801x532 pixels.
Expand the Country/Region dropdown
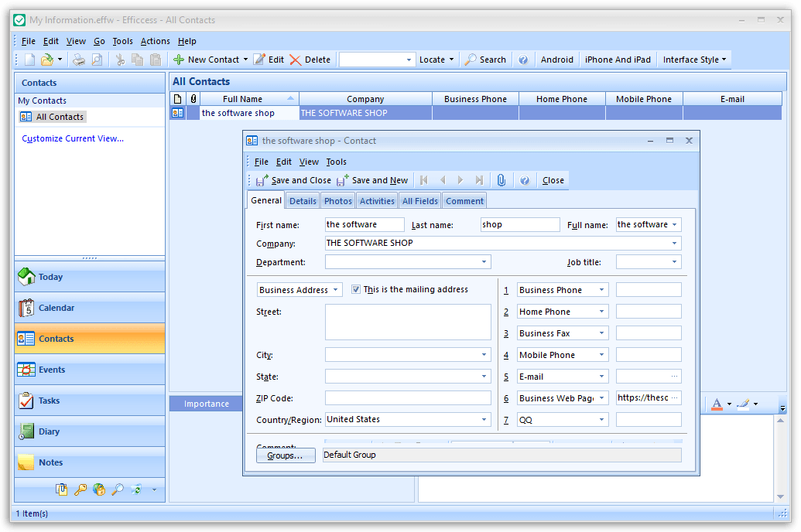point(484,420)
